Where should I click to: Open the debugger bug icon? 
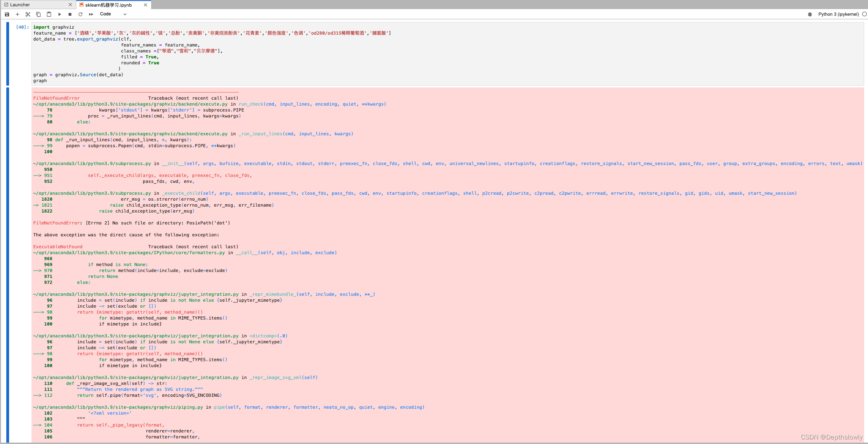810,14
